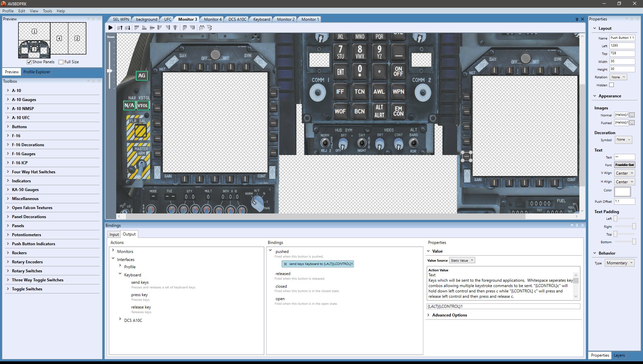Select the press key action
The image size is (643, 364).
(x=139, y=295)
